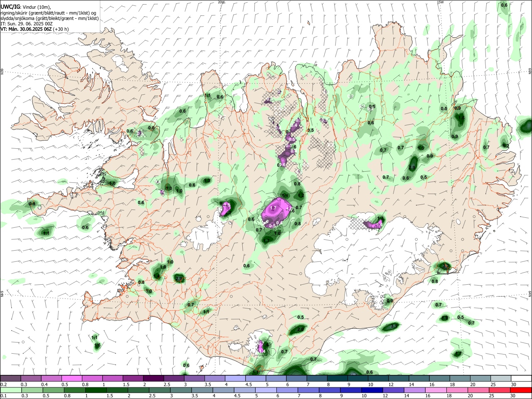Image resolution: width=532 pixels, height=399 pixels.
Task: Click the darkest green 1 swatch in lower legend
Action: pos(96,390)
